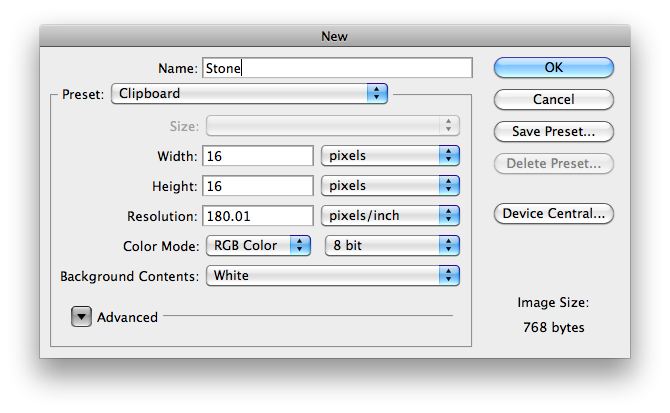Click the Name text field containing Stone
The image size is (670, 413).
point(337,68)
